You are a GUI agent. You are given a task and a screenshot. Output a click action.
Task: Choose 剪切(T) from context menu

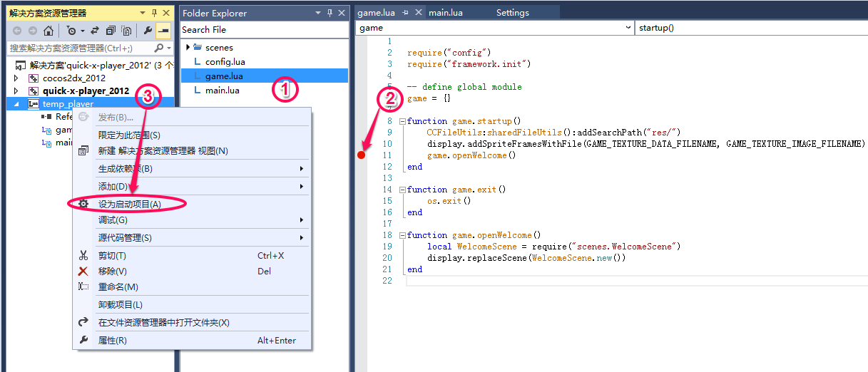tap(192, 256)
